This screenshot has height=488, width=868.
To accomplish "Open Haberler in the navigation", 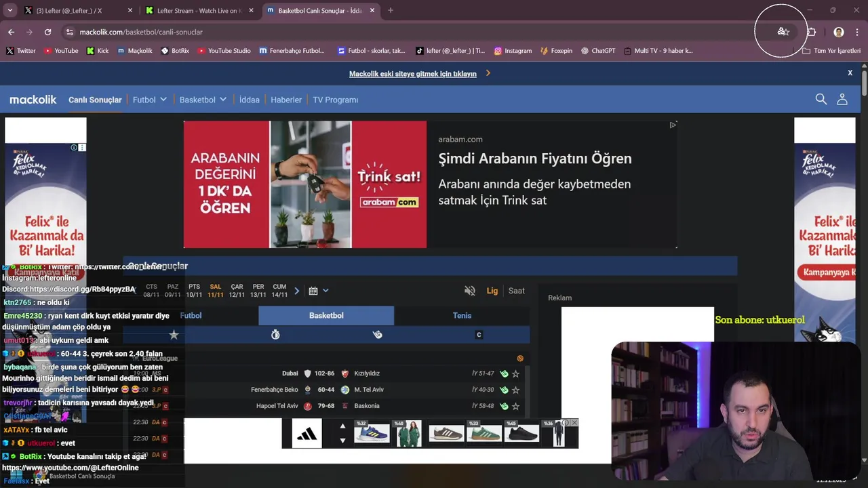I will click(x=286, y=100).
